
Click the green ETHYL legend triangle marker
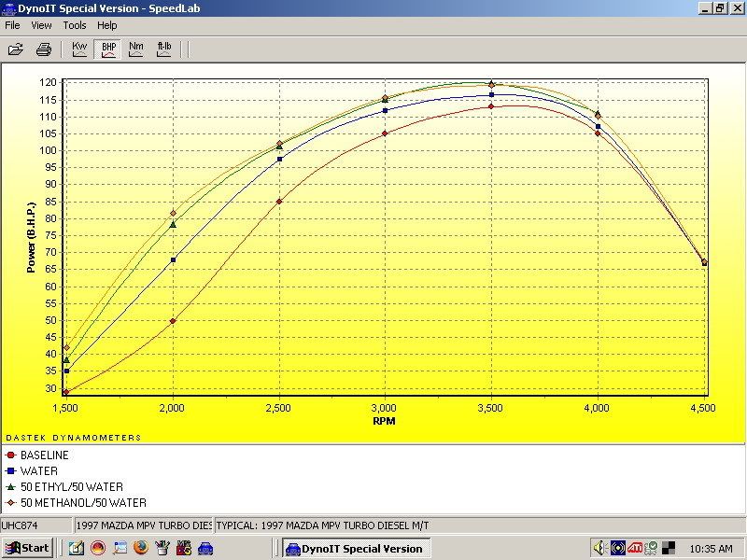[10, 487]
